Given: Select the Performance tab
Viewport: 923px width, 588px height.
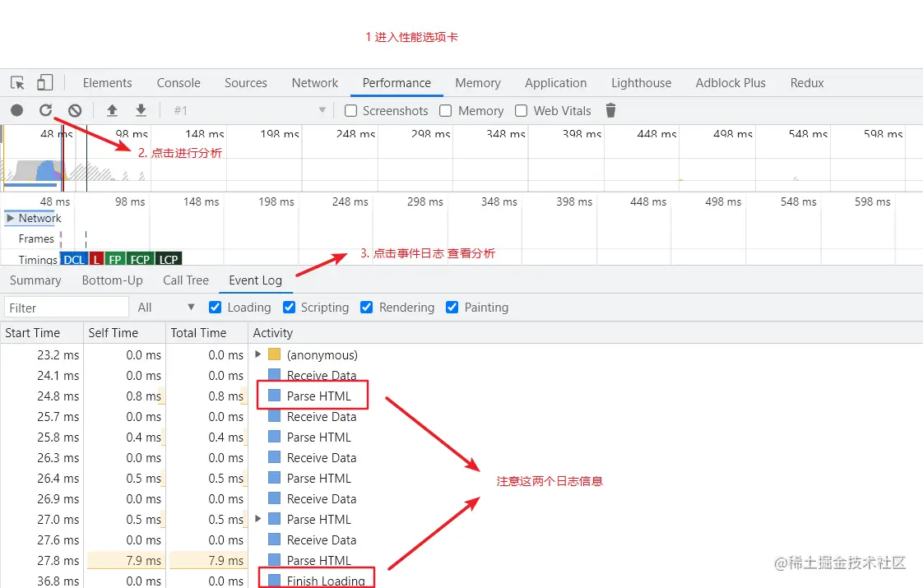Looking at the screenshot, I should tap(397, 83).
